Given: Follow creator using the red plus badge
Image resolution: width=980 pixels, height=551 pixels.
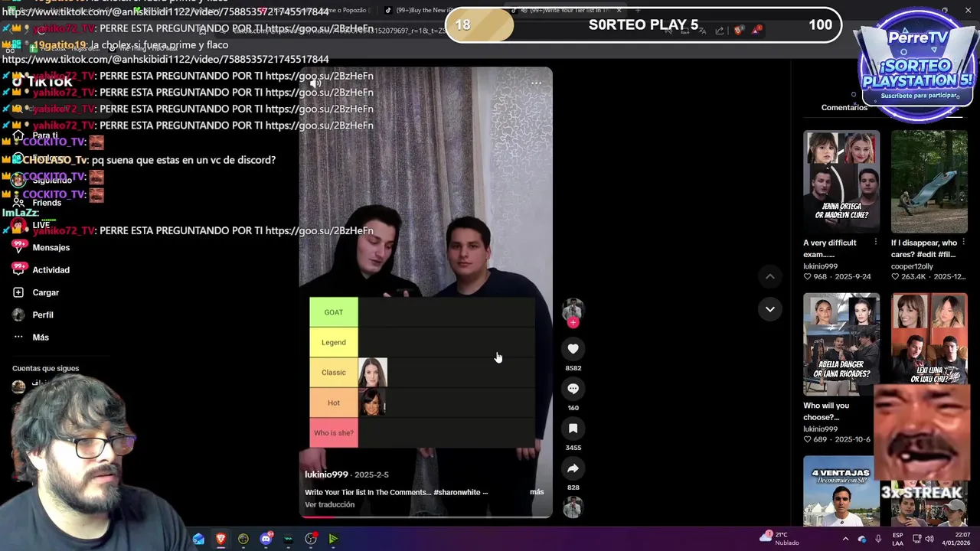Looking at the screenshot, I should [573, 322].
